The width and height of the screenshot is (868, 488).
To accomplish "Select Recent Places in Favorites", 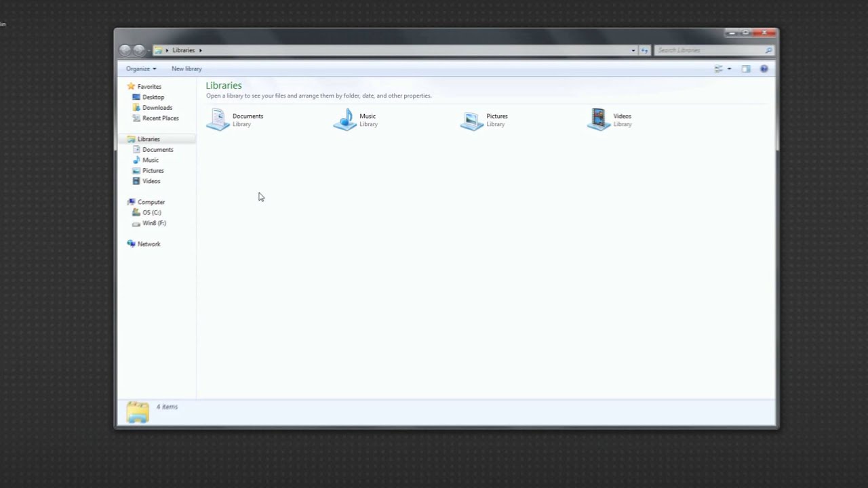I will pyautogui.click(x=160, y=118).
